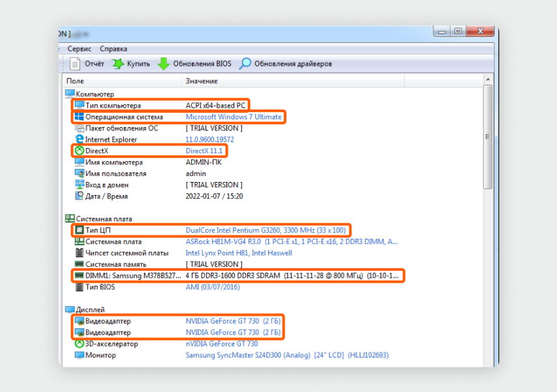Click the Тип компьютера row icon

[79, 105]
